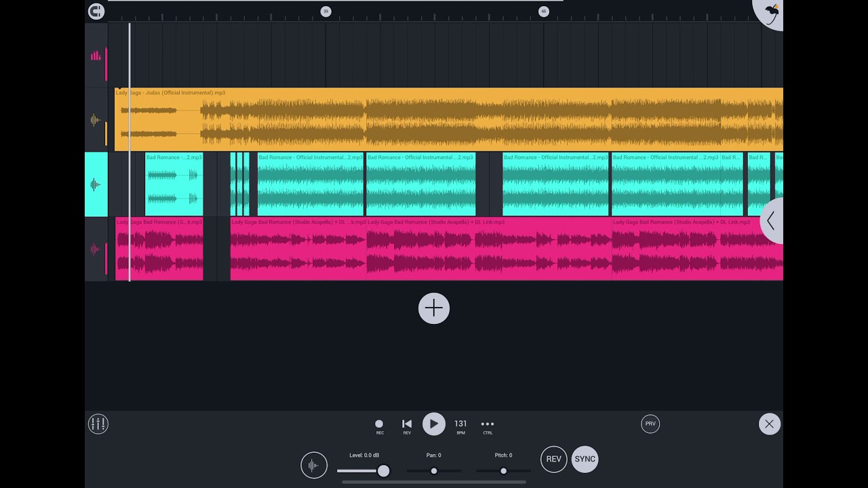The image size is (868, 488).
Task: Select the orange audio track header
Action: coord(96,121)
